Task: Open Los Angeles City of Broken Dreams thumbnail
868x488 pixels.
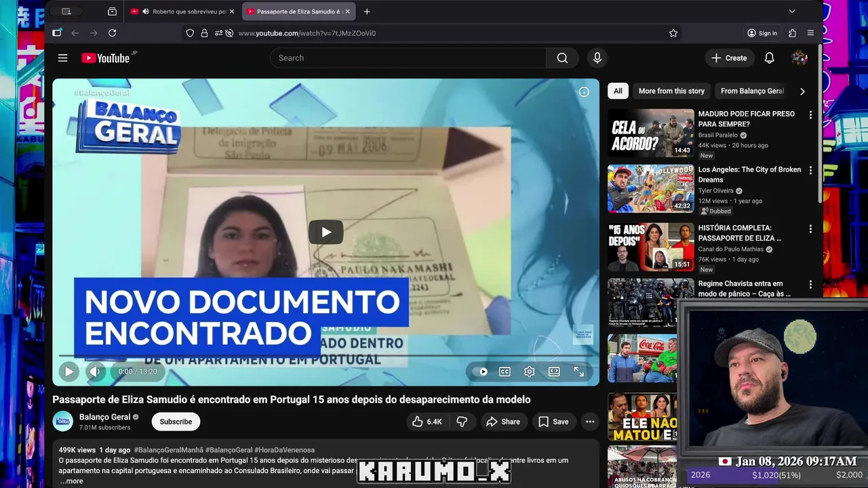Action: [651, 189]
